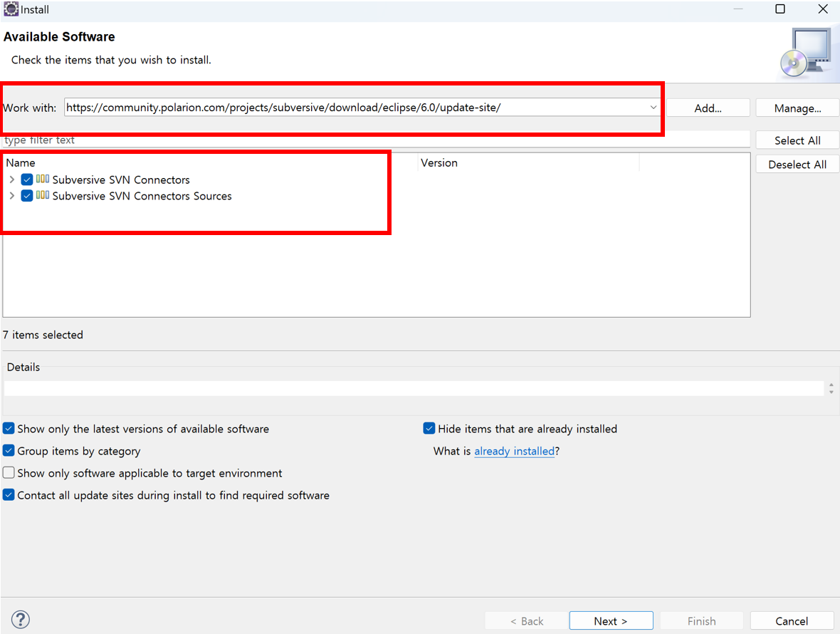
Task: Uncheck the Subversive SVN Connectors checkbox
Action: point(27,180)
